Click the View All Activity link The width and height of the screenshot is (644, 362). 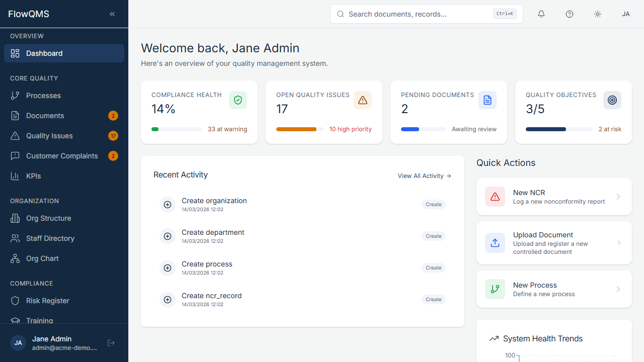(424, 176)
